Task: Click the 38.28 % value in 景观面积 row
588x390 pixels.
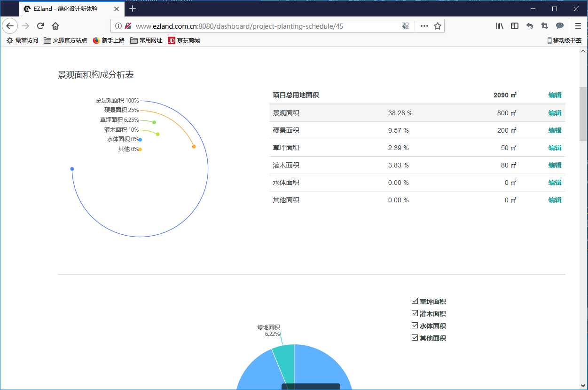Action: tap(400, 113)
